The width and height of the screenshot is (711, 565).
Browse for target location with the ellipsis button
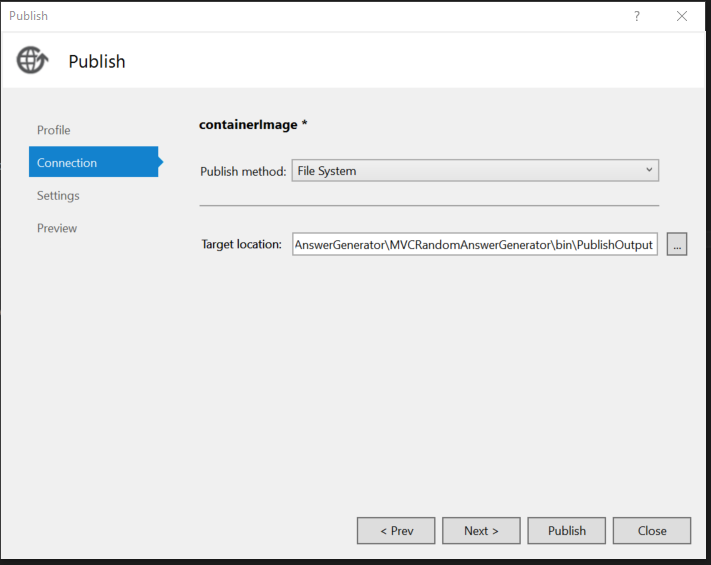677,244
